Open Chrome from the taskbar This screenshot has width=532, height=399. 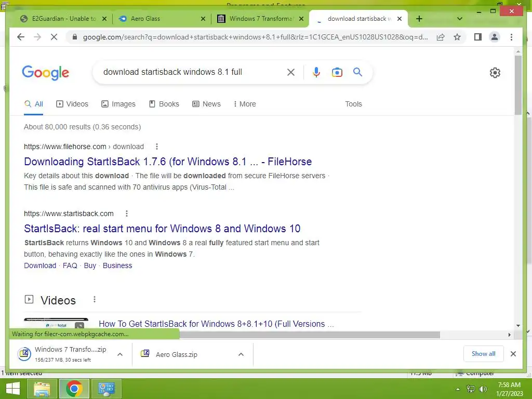tap(74, 389)
